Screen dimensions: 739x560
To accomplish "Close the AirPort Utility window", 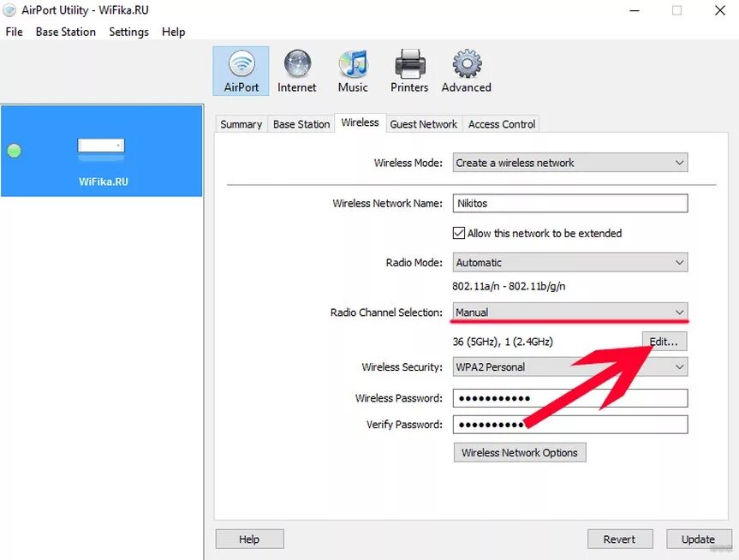I will pos(719,10).
